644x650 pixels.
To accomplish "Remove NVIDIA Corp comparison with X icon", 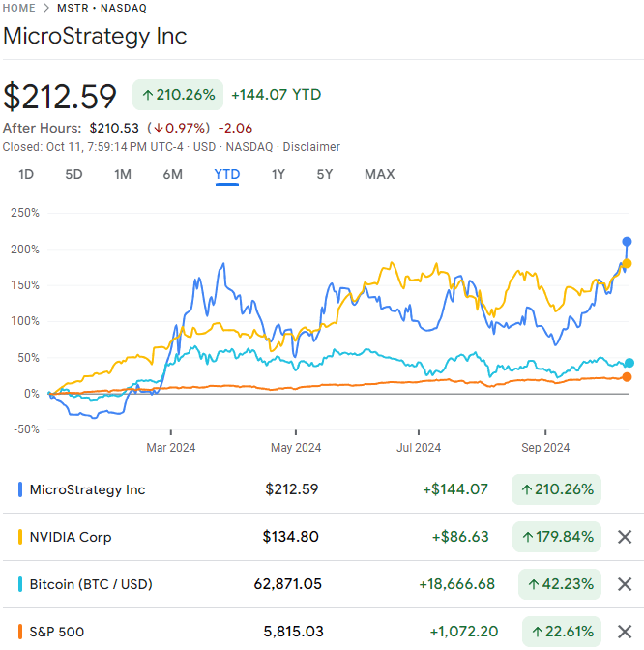I will click(625, 537).
